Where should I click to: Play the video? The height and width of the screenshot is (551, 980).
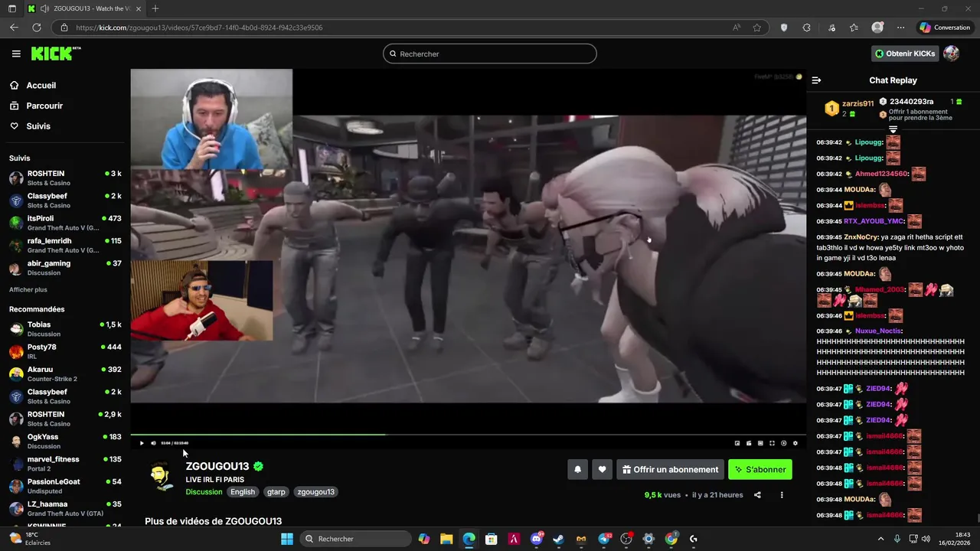tap(142, 443)
